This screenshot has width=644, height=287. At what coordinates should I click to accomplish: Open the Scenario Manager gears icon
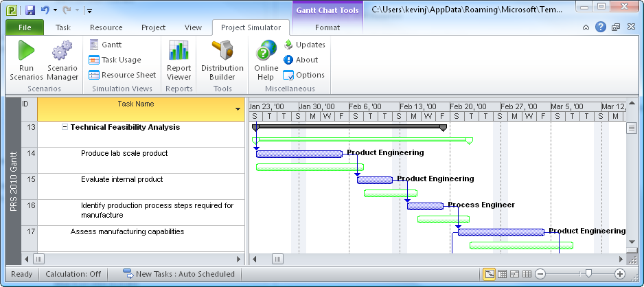[62, 51]
